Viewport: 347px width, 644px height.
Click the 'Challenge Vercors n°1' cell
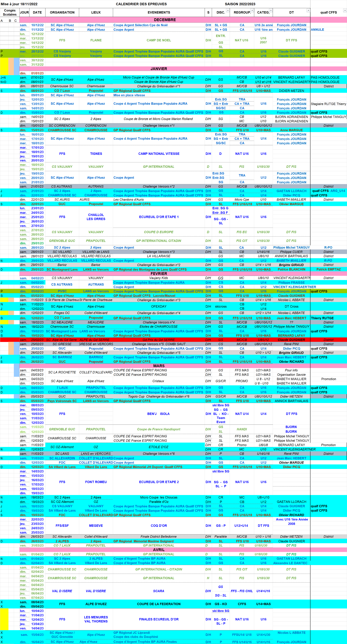point(159,126)
